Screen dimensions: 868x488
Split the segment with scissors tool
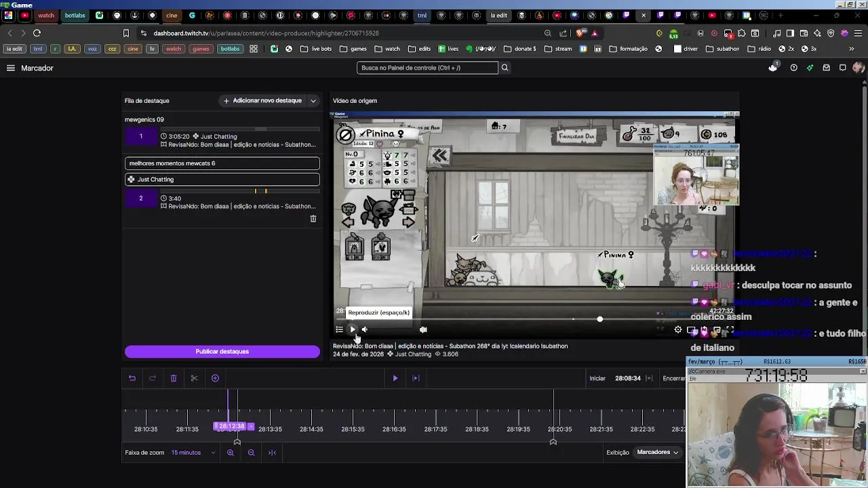(x=194, y=378)
